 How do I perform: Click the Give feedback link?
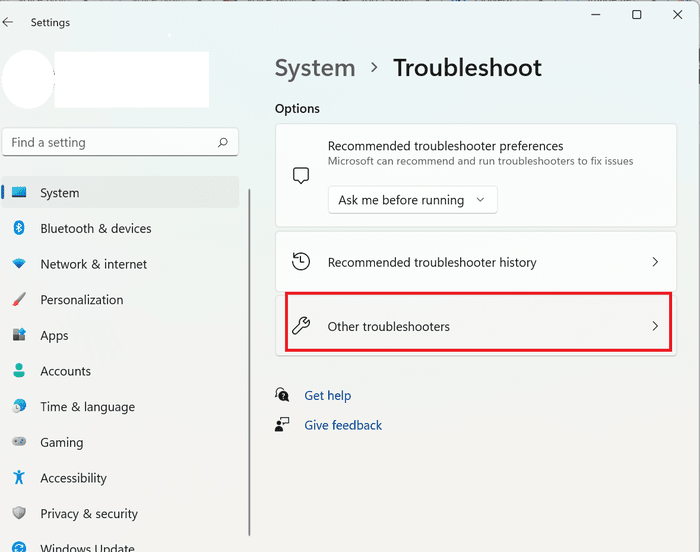pos(343,425)
